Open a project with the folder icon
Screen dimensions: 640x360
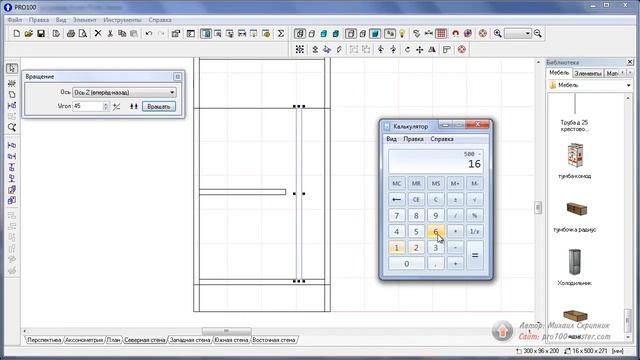[29, 33]
